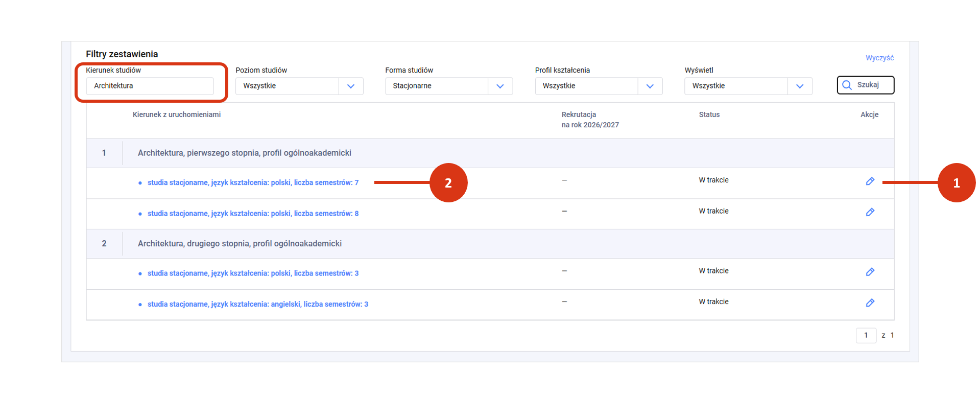Select Architektura drugiego stopnia group row
The image size is (980, 417).
click(x=240, y=244)
